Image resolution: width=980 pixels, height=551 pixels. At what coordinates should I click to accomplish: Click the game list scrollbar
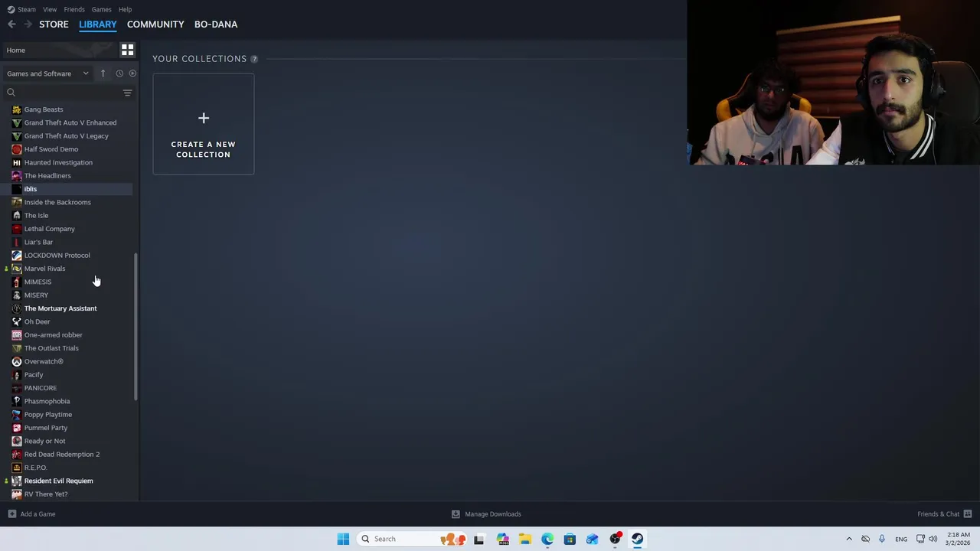[136, 327]
